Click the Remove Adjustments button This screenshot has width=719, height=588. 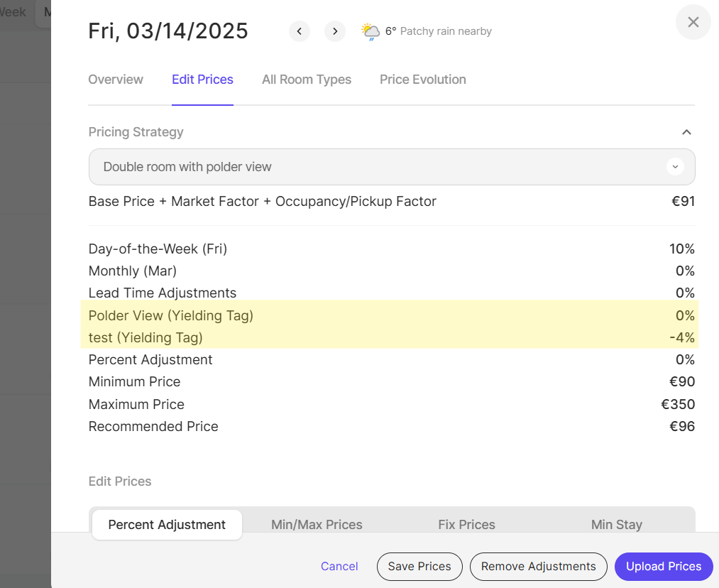tap(538, 566)
